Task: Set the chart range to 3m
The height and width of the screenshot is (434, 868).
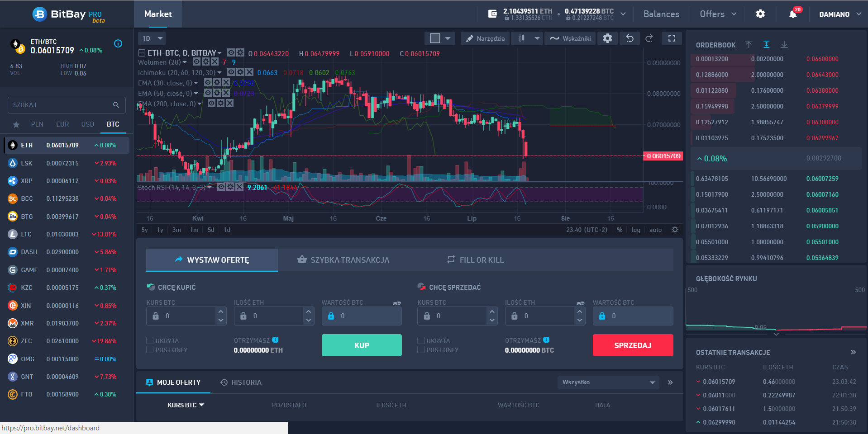Action: point(176,230)
